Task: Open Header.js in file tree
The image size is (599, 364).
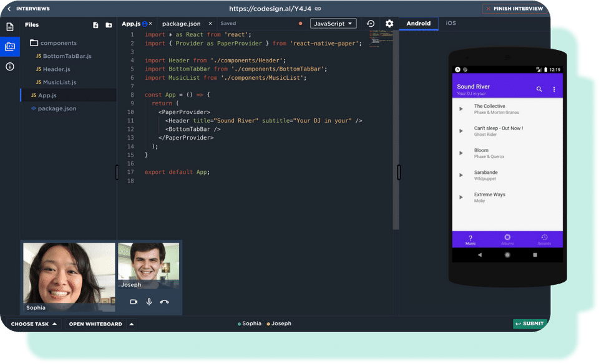Action: tap(53, 69)
